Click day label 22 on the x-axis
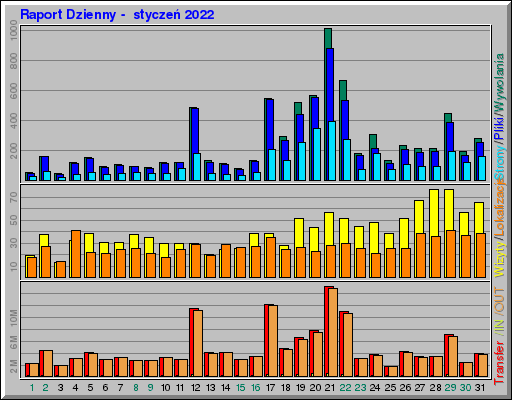Screen dimensions: 512x400 (x=345, y=388)
